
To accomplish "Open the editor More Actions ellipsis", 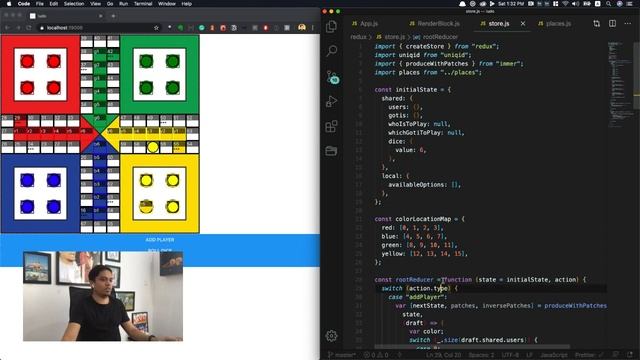I will (x=628, y=24).
